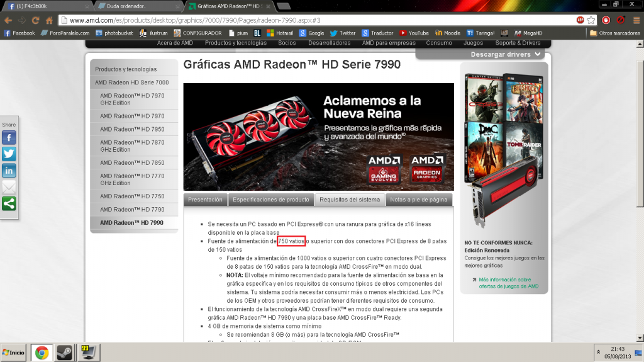
Task: Select AMD Radeon HD 7990 sidebar item
Action: (132, 222)
